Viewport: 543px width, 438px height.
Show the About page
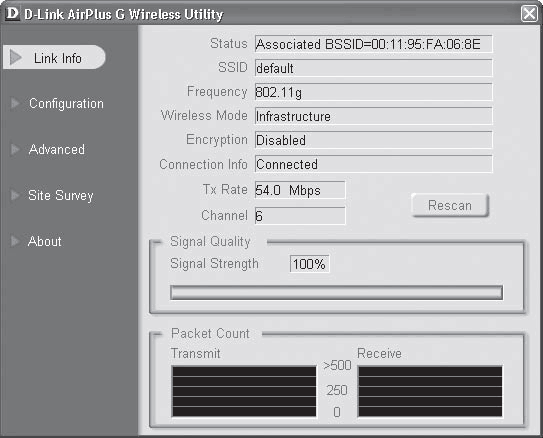tap(45, 241)
